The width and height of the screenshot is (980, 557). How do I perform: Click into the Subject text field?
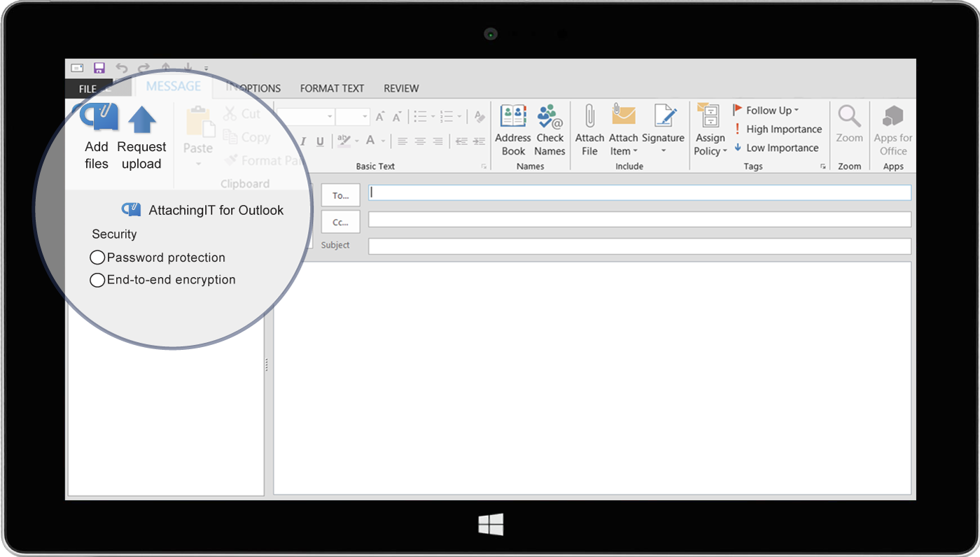(639, 246)
